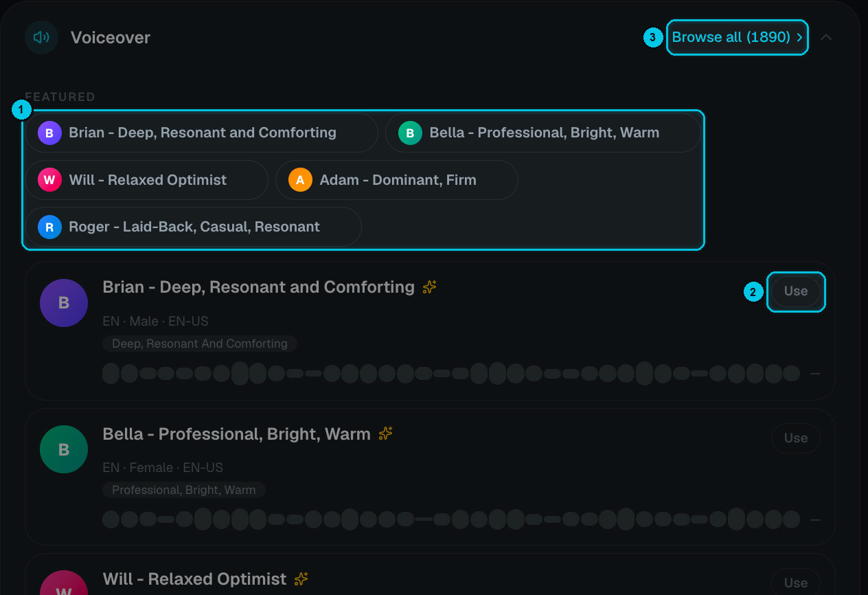Use the Bella voice
This screenshot has width=868, height=595.
click(x=796, y=438)
